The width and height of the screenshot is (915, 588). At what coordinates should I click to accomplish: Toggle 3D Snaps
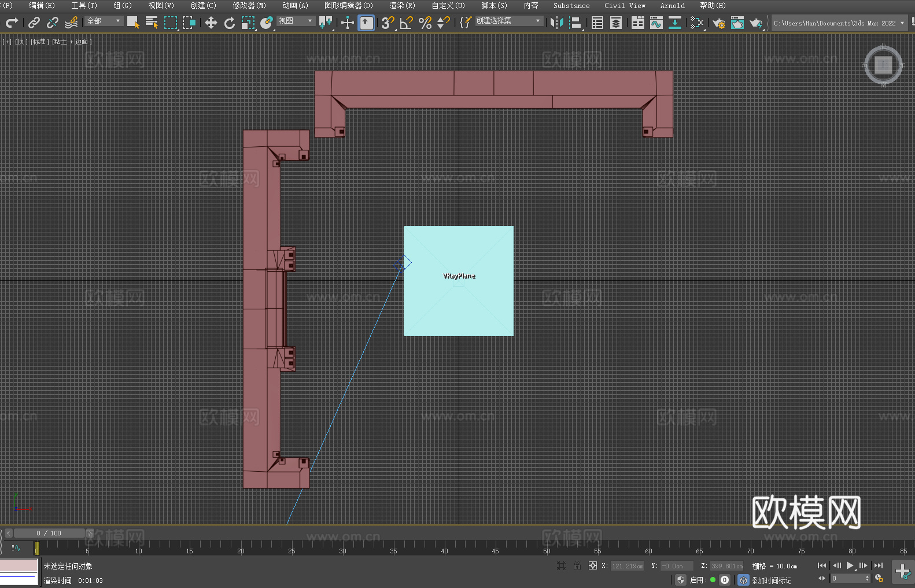[388, 23]
